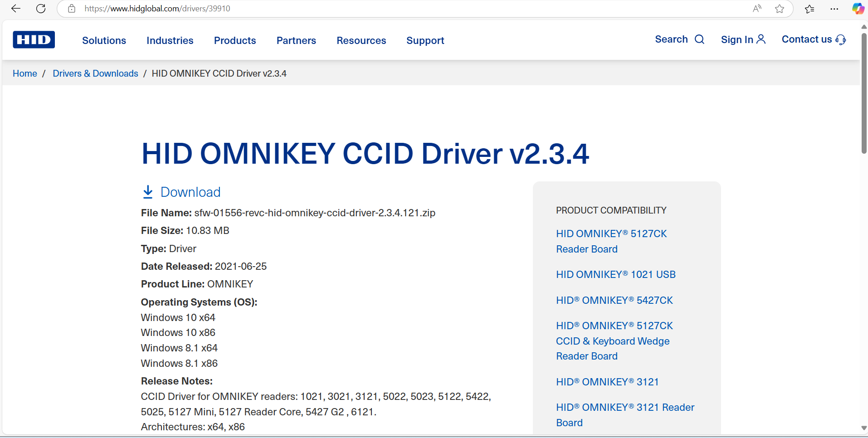Expand the Industries menu
868x438 pixels.
coord(170,40)
